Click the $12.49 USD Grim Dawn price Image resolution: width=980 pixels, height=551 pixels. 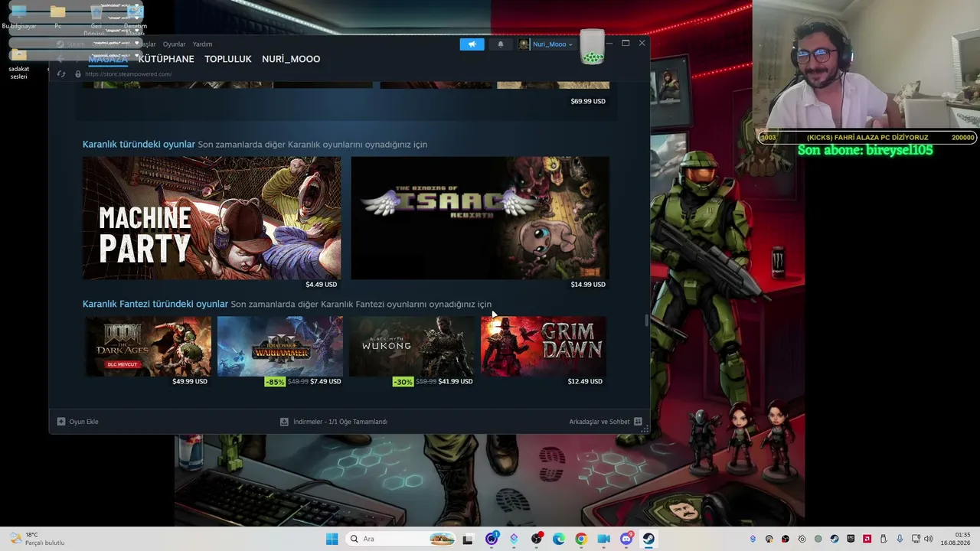coord(585,381)
